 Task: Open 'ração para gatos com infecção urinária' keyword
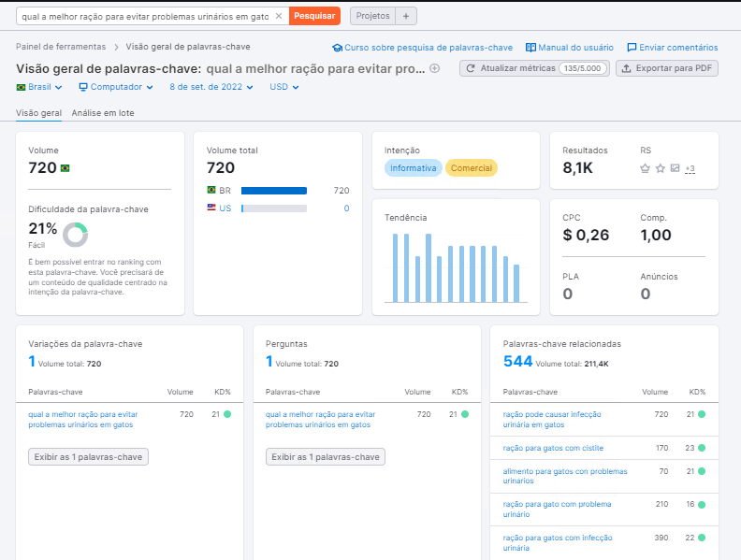tap(558, 542)
